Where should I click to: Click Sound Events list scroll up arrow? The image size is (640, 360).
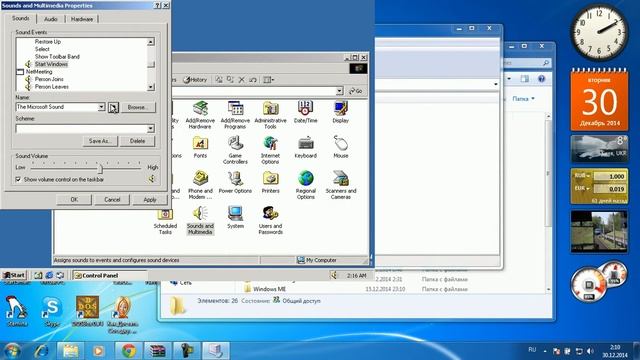pos(151,42)
